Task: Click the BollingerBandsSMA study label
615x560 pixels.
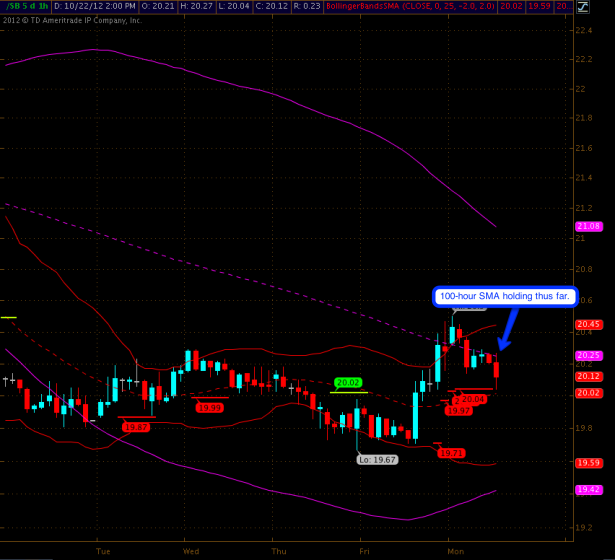Action: [x=368, y=6]
